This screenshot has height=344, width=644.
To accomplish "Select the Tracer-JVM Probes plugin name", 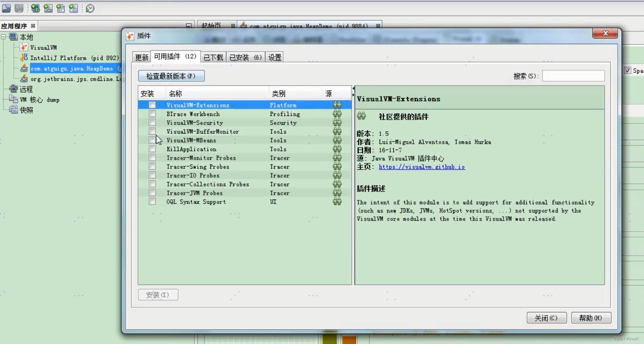I will pyautogui.click(x=194, y=193).
